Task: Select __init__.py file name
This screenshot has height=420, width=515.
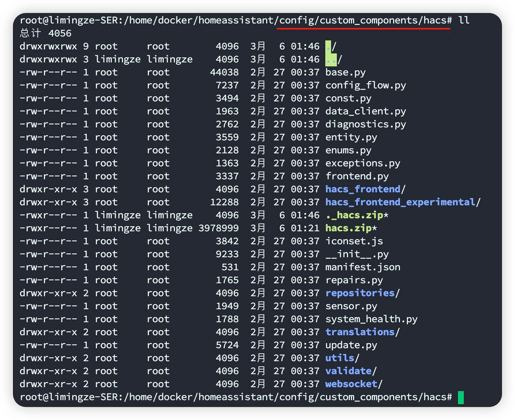Action: (x=357, y=254)
